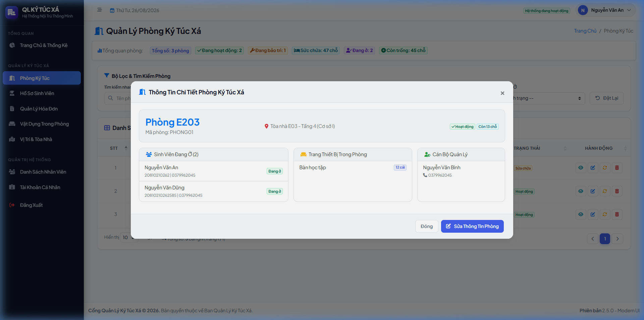The height and width of the screenshot is (320, 644).
Task: Select page 1 in pagination
Action: click(605, 239)
